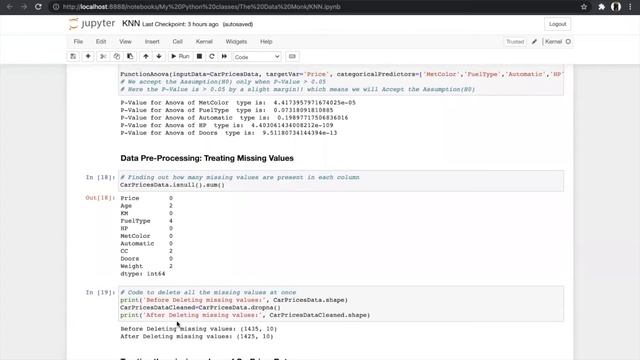This screenshot has height=360, width=640.
Task: Open the View menu
Action: tap(125, 42)
